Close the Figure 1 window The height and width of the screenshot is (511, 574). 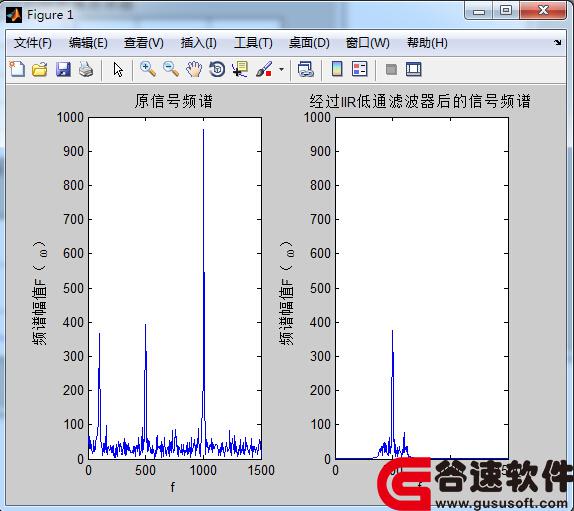coord(543,11)
